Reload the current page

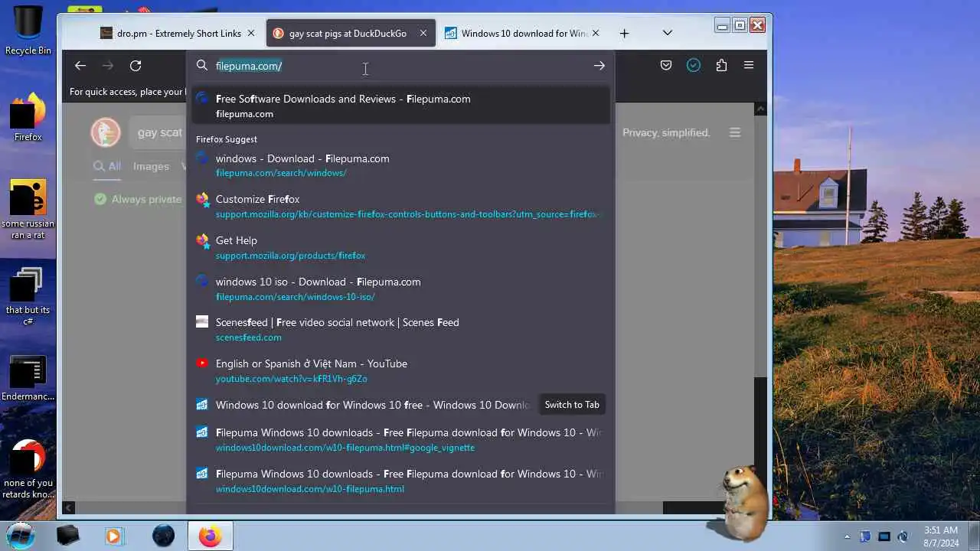tap(136, 66)
